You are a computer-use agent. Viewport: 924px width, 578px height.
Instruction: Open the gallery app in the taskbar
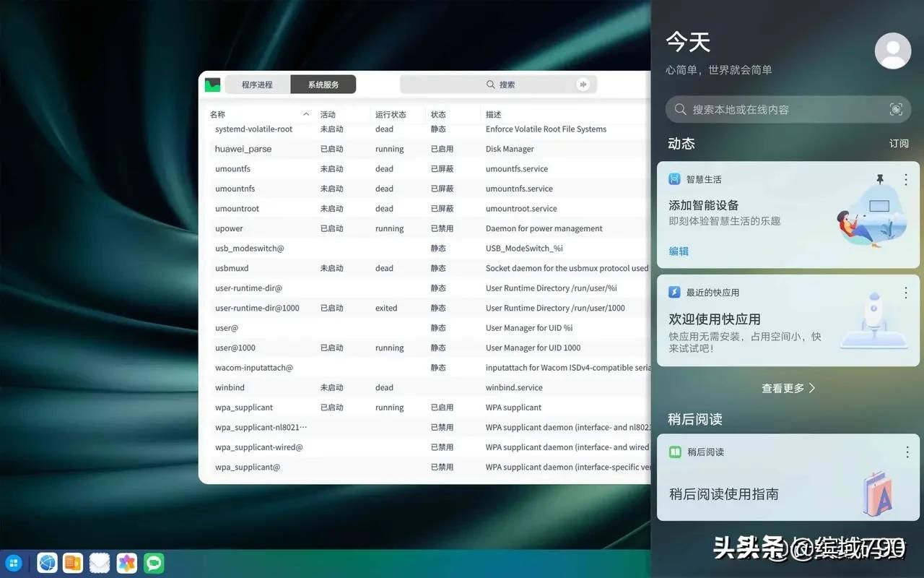(127, 563)
